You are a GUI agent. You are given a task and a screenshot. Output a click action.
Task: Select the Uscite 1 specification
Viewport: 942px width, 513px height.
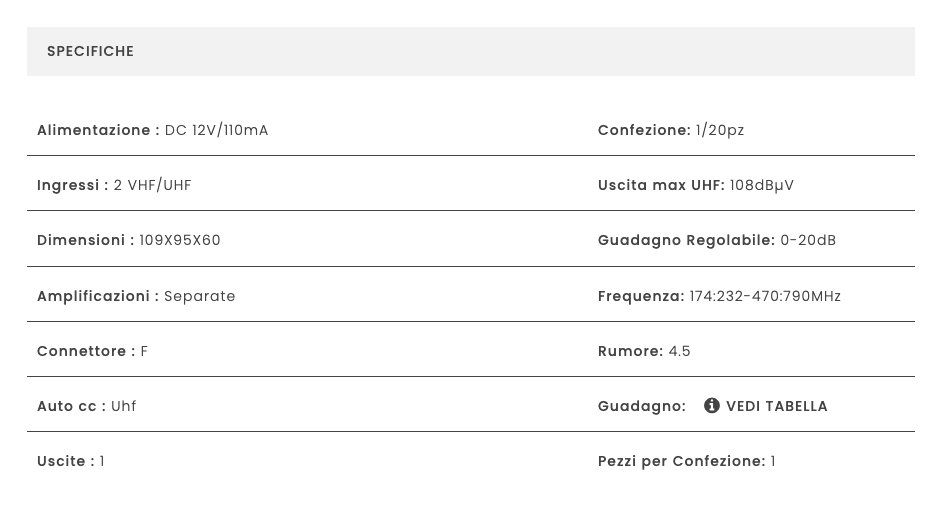71,461
